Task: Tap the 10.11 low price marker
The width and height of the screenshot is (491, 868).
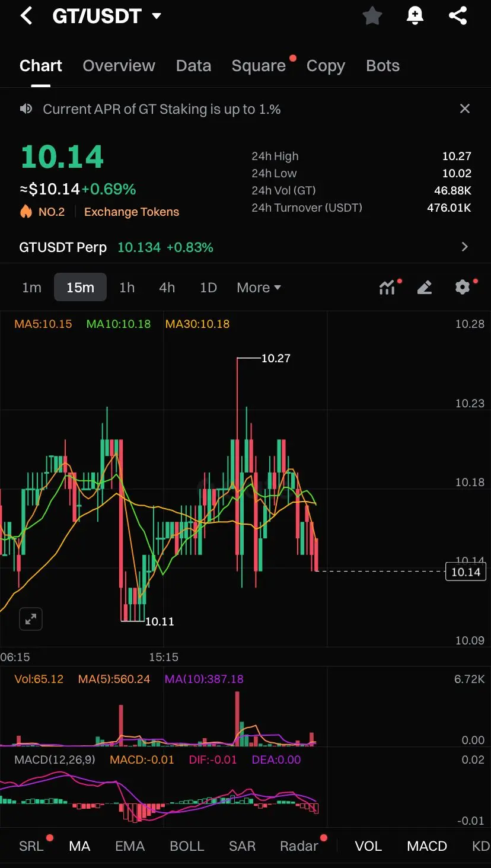Action: pyautogui.click(x=160, y=621)
